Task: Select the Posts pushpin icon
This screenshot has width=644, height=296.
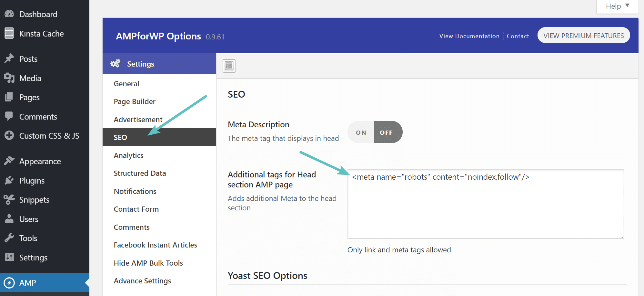Action: click(x=9, y=58)
